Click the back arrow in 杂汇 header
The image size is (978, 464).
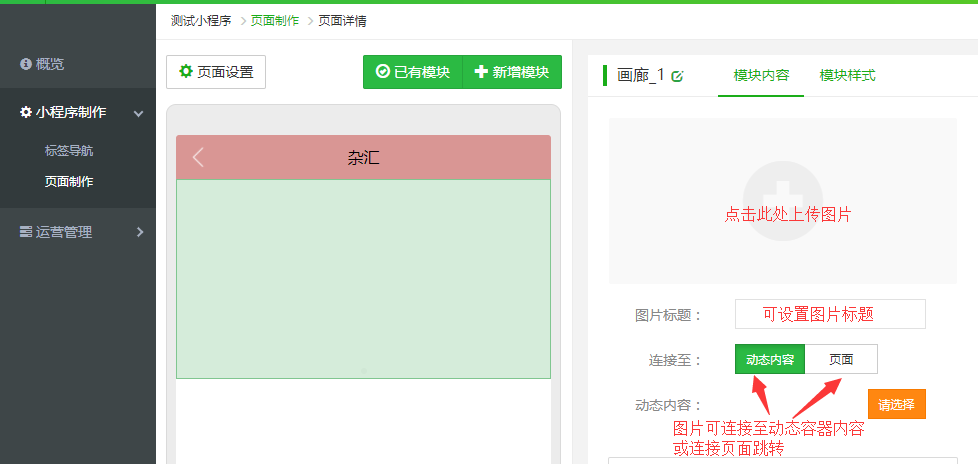[x=198, y=157]
